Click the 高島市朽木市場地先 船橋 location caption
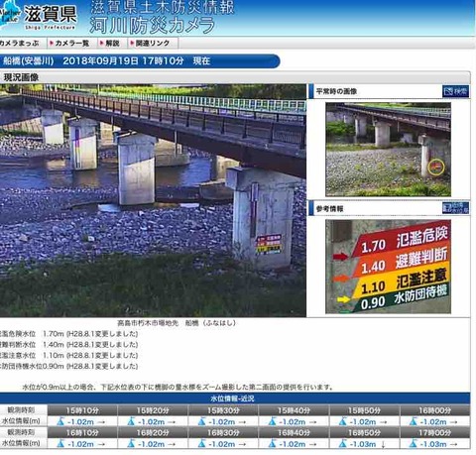 177,323
